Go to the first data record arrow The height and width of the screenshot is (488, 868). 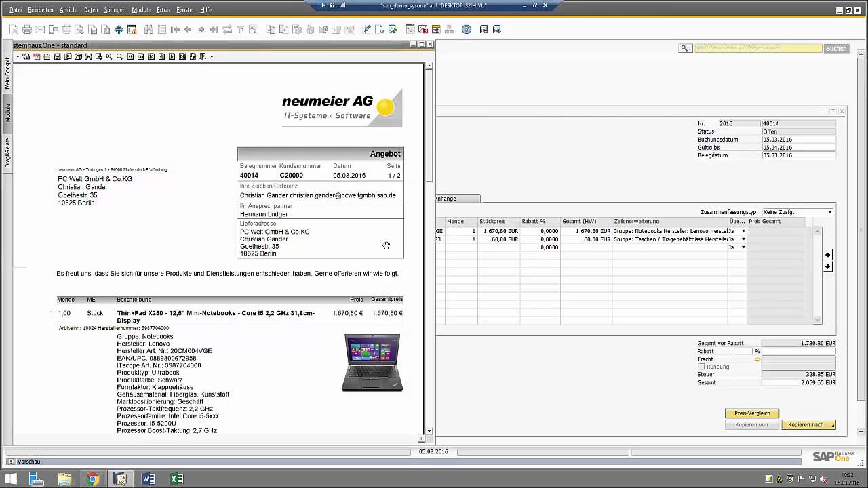[x=175, y=30]
